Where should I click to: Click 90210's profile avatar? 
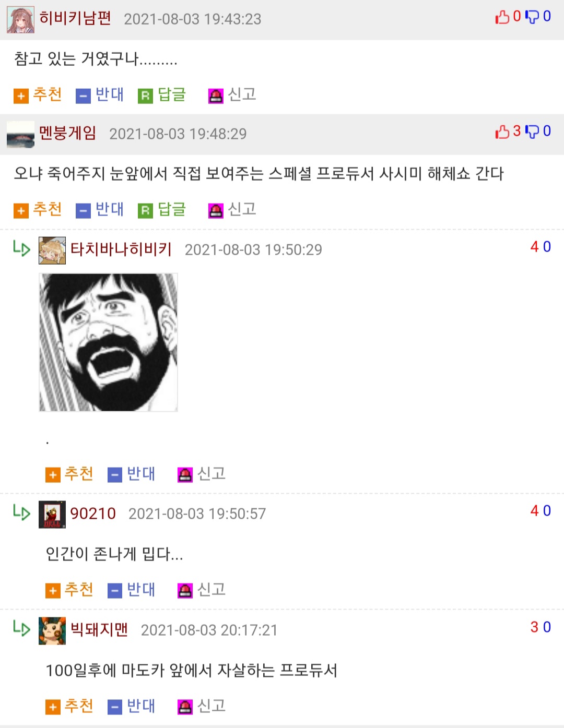(52, 515)
